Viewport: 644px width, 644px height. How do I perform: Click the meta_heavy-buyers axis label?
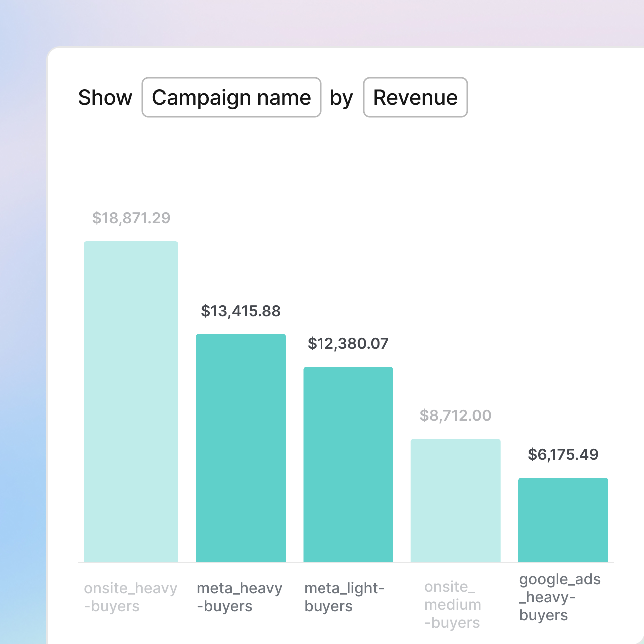pos(240,597)
